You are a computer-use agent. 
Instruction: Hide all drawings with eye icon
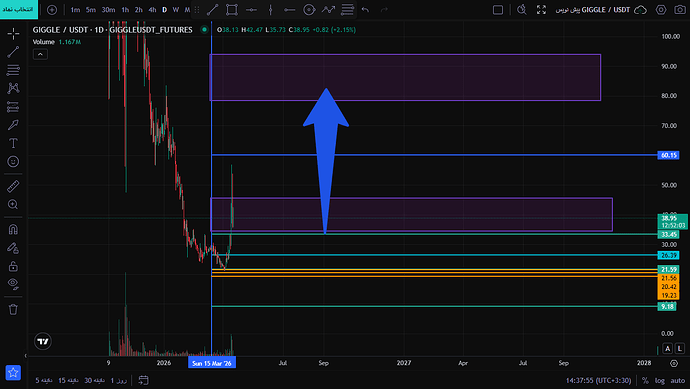point(13,284)
